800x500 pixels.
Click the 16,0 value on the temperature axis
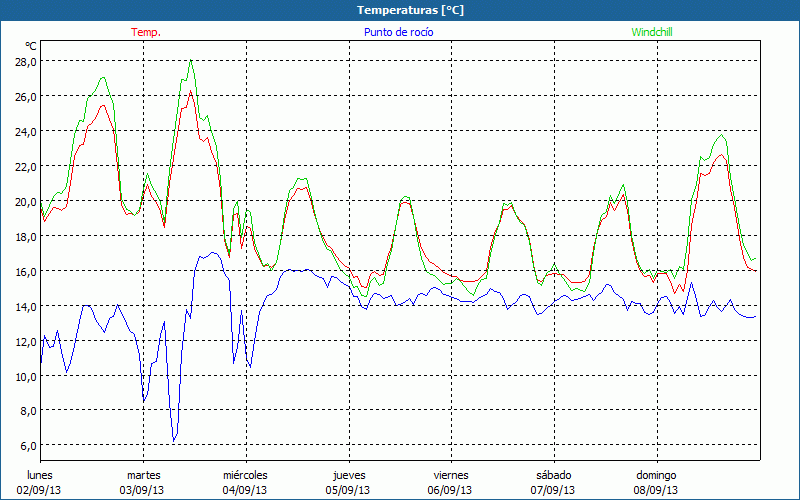[x=25, y=271]
